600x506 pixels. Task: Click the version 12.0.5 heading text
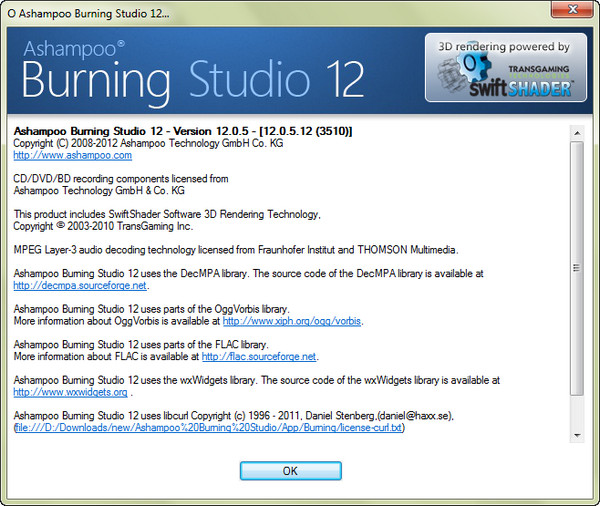coord(182,131)
